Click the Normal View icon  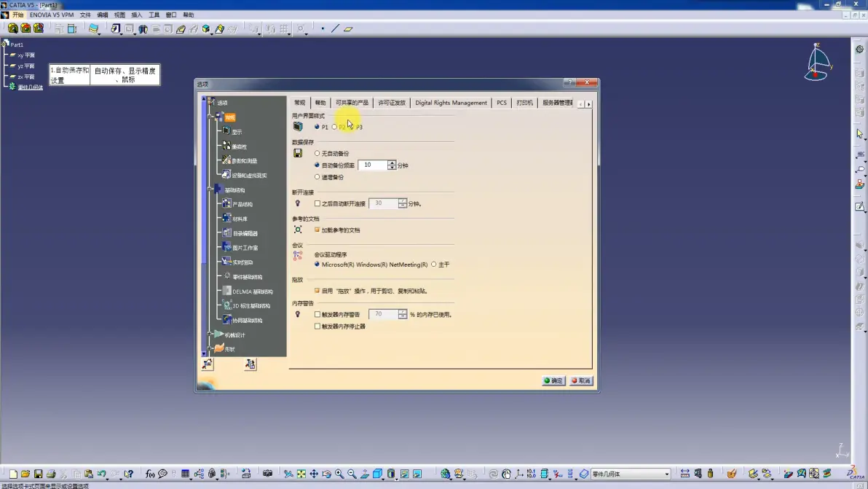[x=365, y=474]
